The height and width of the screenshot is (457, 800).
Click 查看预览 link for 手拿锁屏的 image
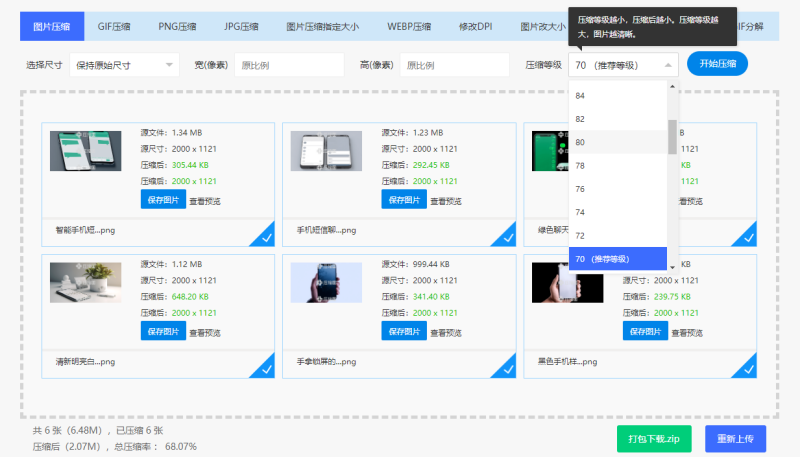(x=446, y=333)
